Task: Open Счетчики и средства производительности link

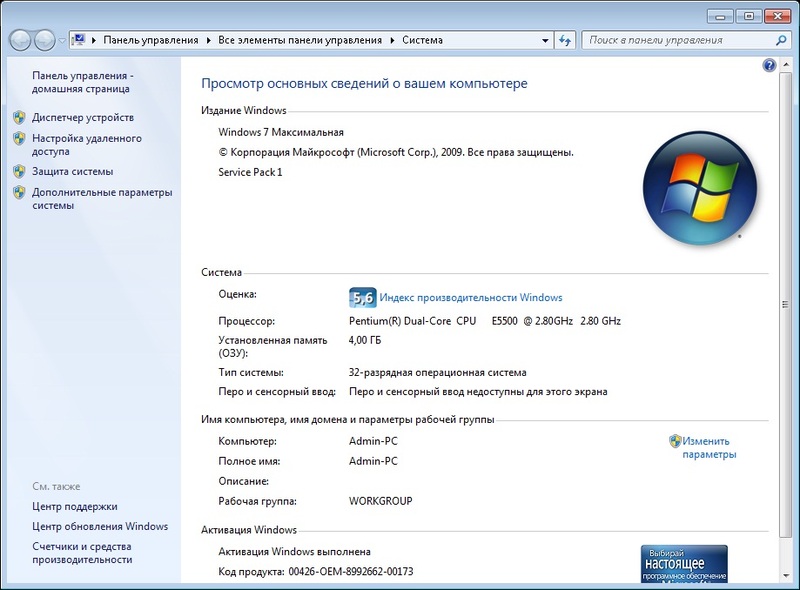Action: [82, 553]
